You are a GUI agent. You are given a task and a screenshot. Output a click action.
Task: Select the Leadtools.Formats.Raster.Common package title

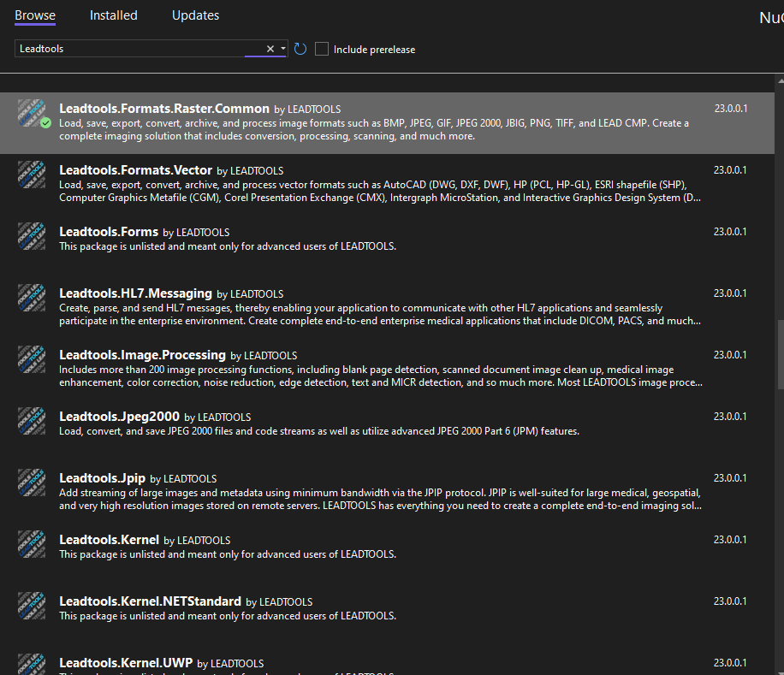click(x=164, y=109)
